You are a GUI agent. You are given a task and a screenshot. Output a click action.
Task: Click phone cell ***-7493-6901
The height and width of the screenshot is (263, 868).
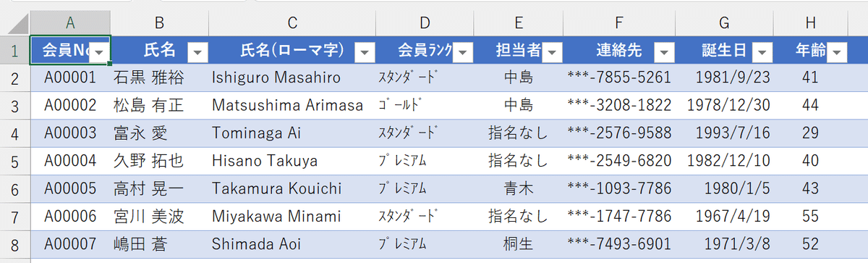(619, 245)
